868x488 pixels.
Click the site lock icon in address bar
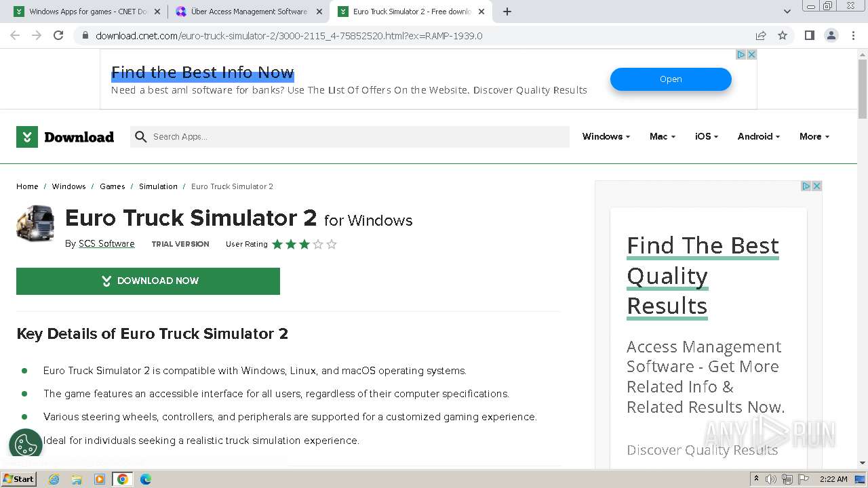(x=85, y=36)
